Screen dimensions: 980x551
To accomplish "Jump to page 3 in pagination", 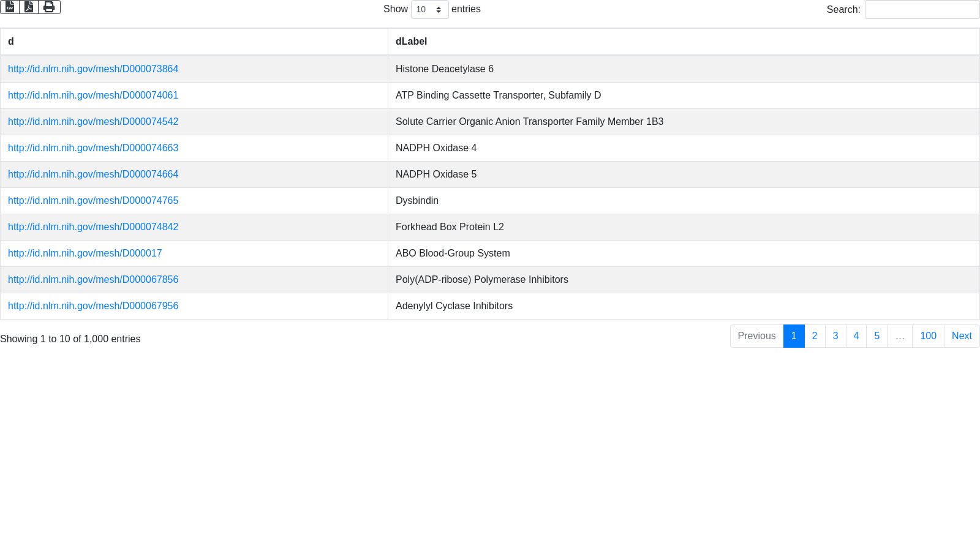I will [835, 336].
